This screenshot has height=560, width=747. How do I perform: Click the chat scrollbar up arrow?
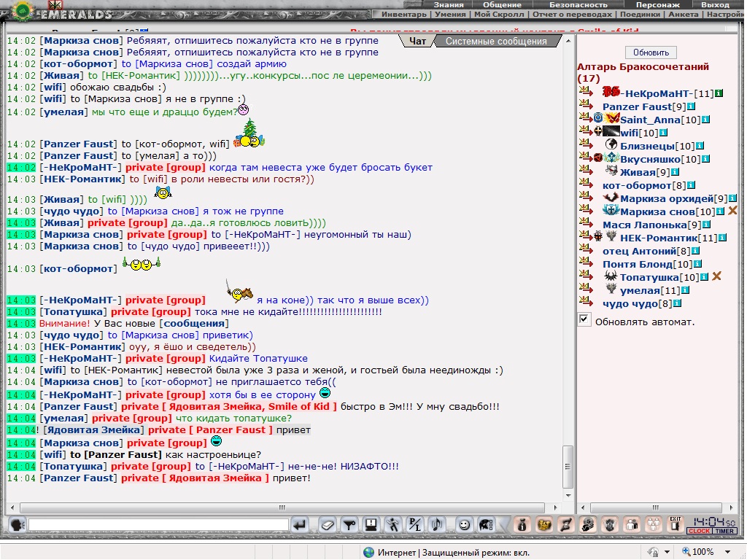click(568, 42)
